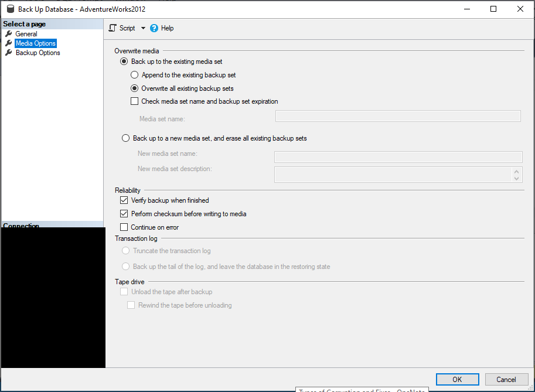Switch to the Backup Options page
The width and height of the screenshot is (535, 392).
38,53
